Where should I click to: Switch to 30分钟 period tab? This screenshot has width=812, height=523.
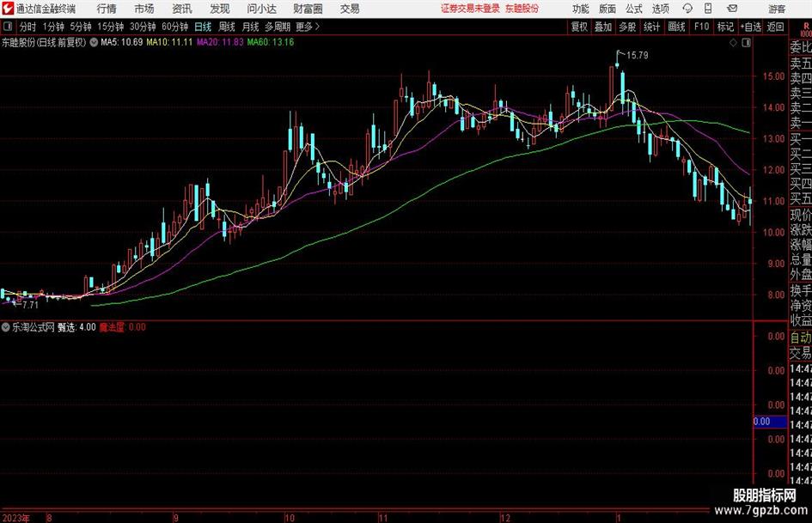(143, 27)
